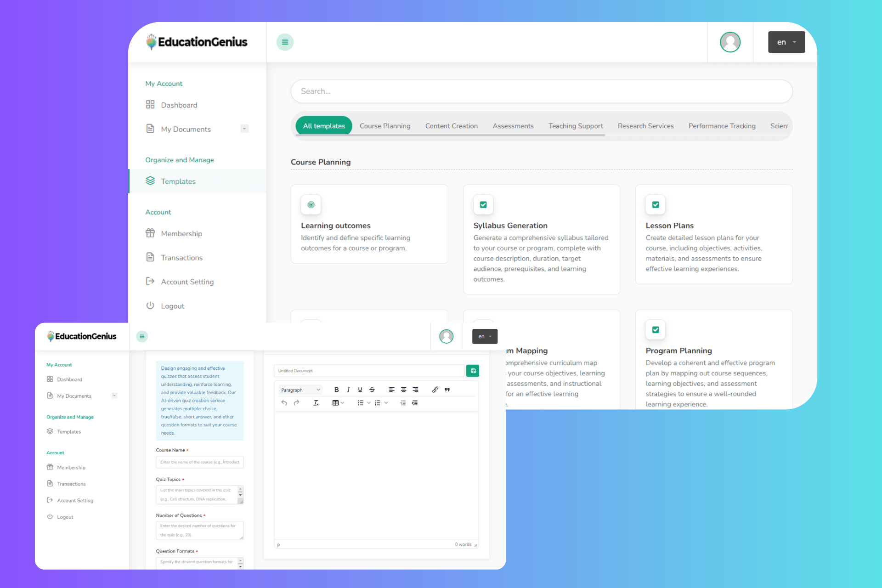The height and width of the screenshot is (588, 882).
Task: Switch to the Performance Tracking tab
Action: (722, 126)
